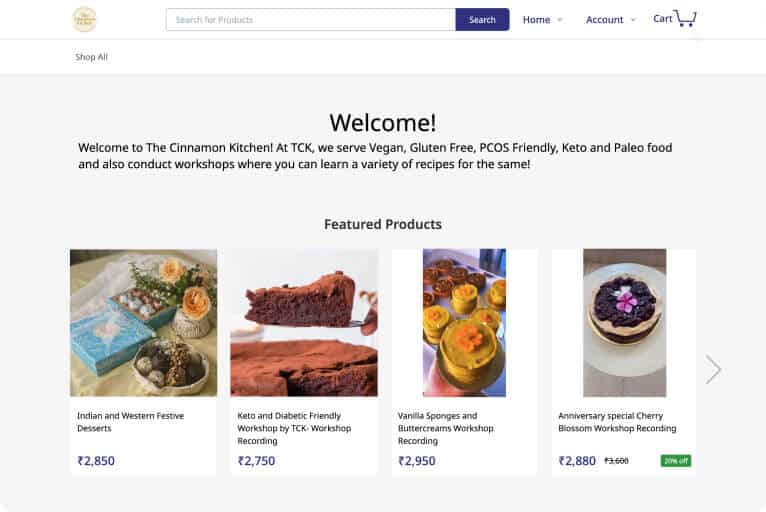Open the Cherry Blossom cake image
The height and width of the screenshot is (512, 766).
(624, 322)
